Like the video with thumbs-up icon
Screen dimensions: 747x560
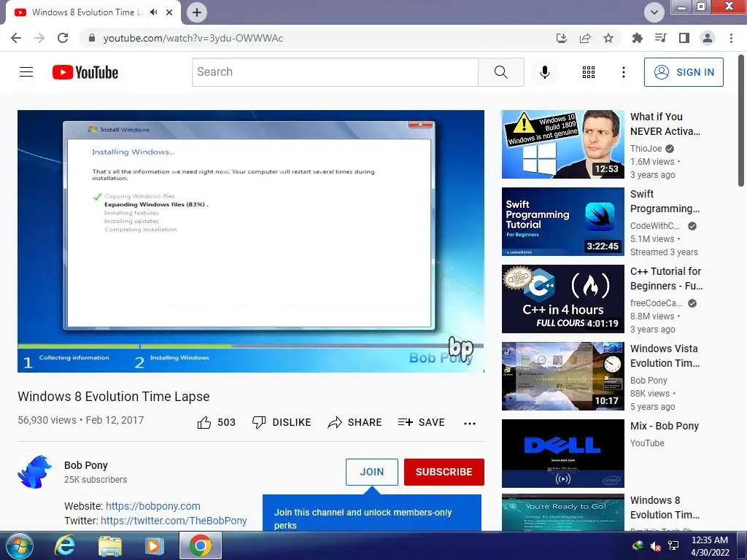tap(204, 422)
